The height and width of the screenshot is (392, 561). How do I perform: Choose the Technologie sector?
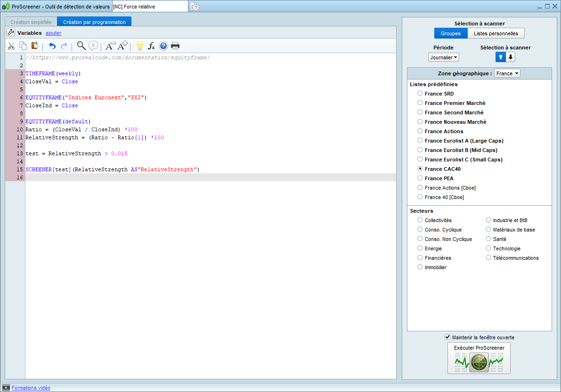coord(488,248)
